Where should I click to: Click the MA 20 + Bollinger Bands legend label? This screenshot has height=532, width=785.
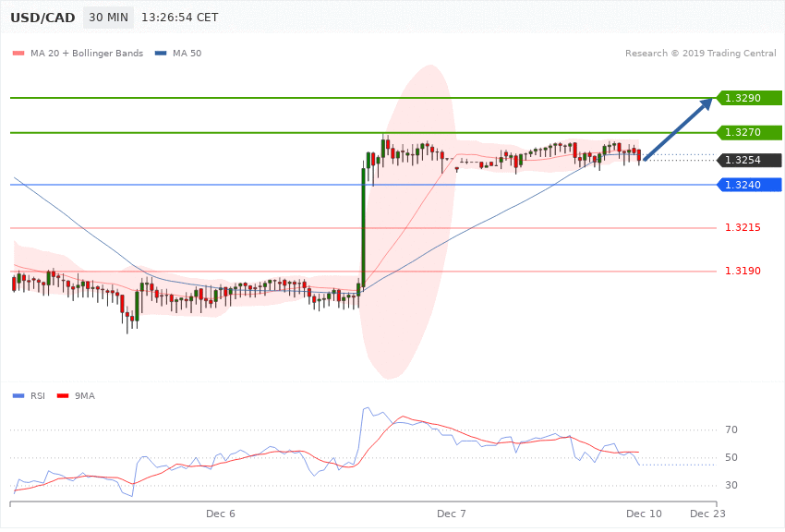pyautogui.click(x=87, y=53)
